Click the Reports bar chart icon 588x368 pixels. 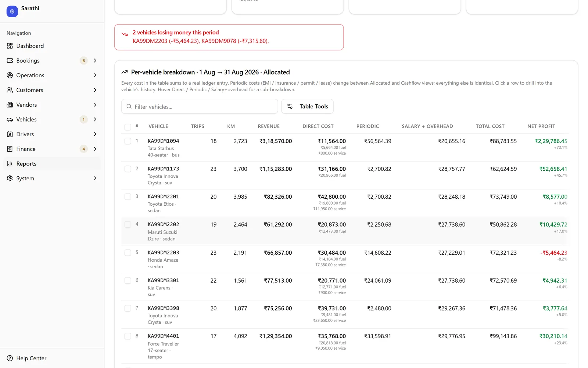(x=10, y=164)
